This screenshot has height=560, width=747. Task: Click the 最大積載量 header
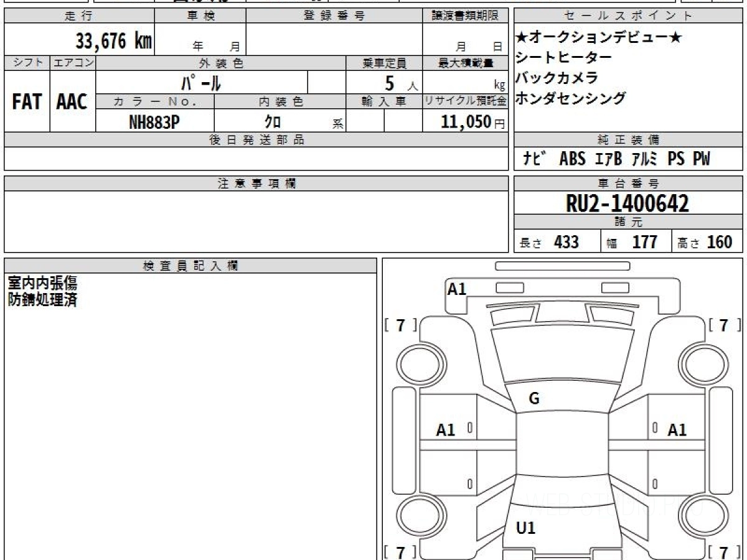point(466,63)
